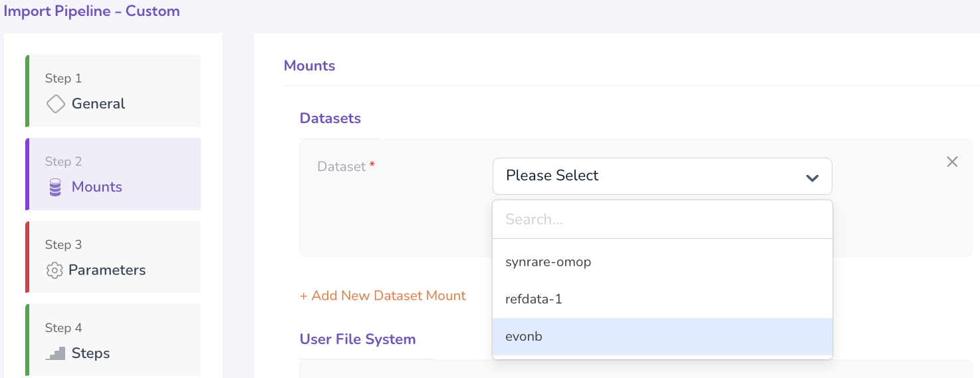The width and height of the screenshot is (980, 378).
Task: Click the diamond icon beside General
Action: click(x=56, y=104)
